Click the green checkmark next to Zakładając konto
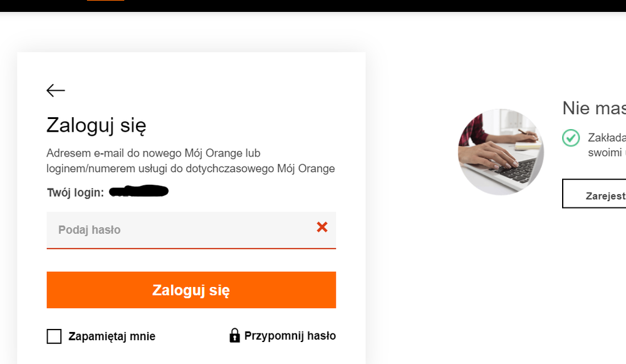 [x=571, y=138]
